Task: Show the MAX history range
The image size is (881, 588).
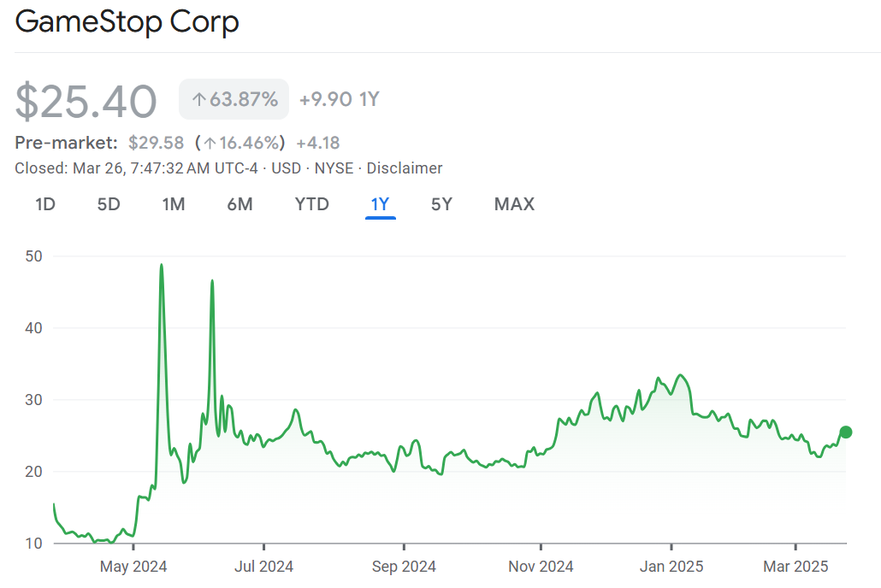Action: coord(514,204)
